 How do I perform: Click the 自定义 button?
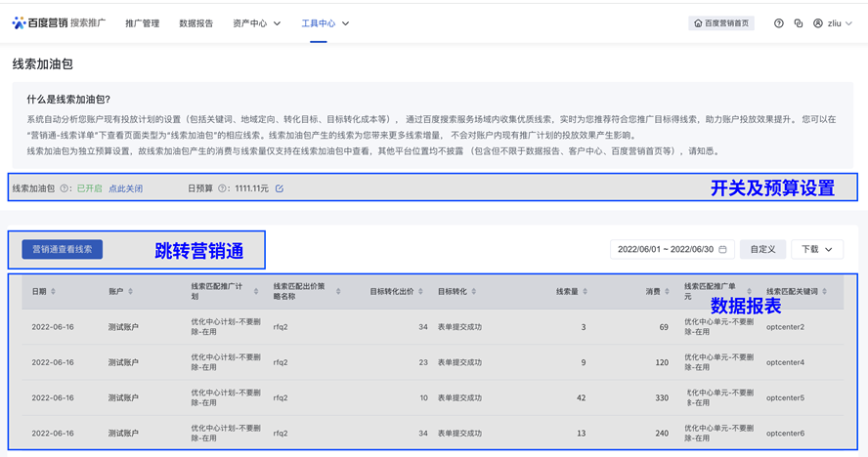coord(762,250)
